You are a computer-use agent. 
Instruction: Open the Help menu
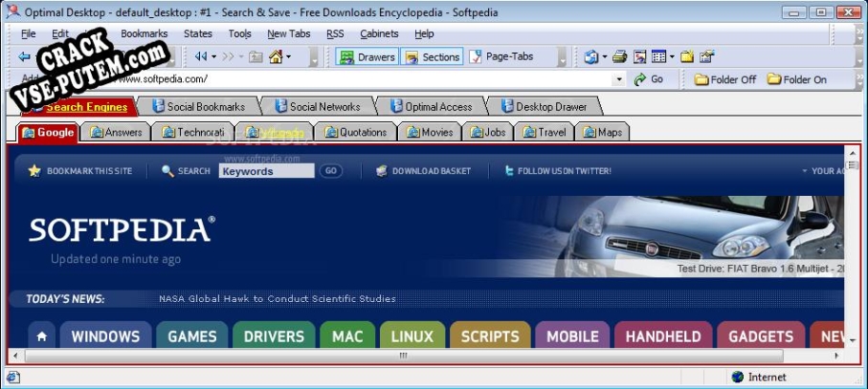[424, 33]
